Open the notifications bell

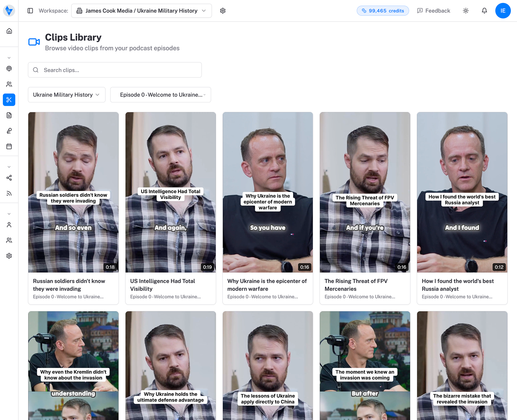tap(484, 11)
